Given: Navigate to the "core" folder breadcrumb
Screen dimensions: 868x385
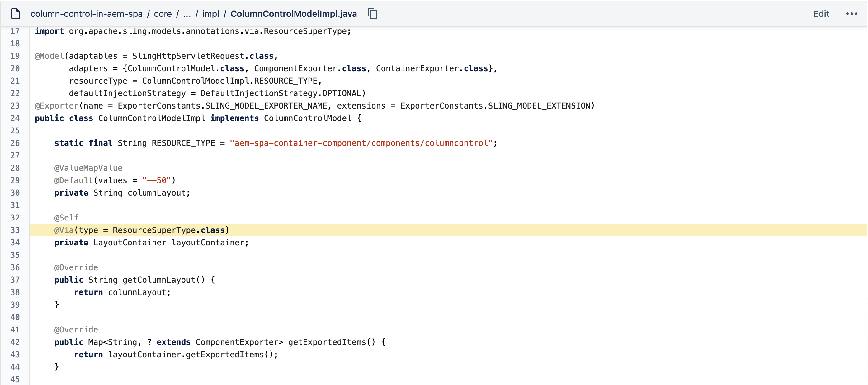Looking at the screenshot, I should [x=163, y=14].
